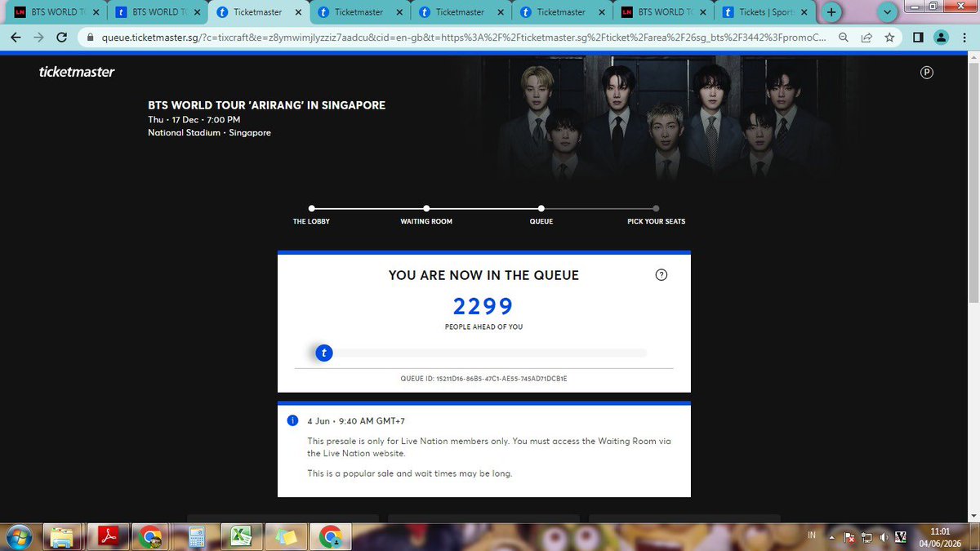This screenshot has width=980, height=551.
Task: Click the ticketmaster logo in page header
Action: [x=77, y=71]
